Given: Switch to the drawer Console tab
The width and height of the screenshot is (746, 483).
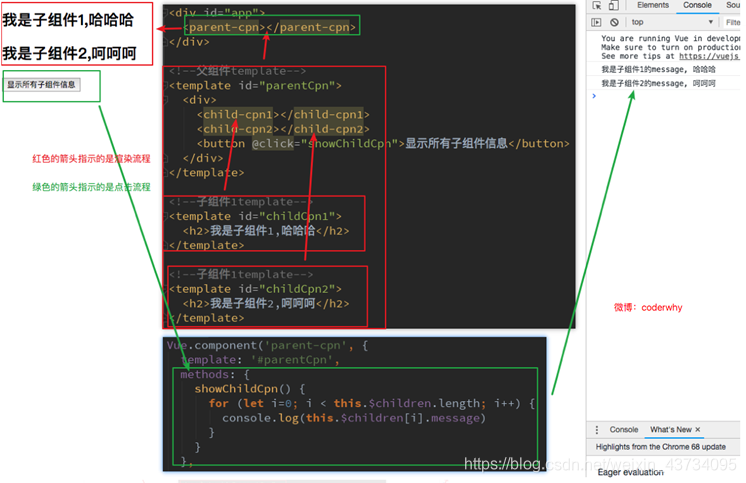Looking at the screenshot, I should (x=624, y=430).
